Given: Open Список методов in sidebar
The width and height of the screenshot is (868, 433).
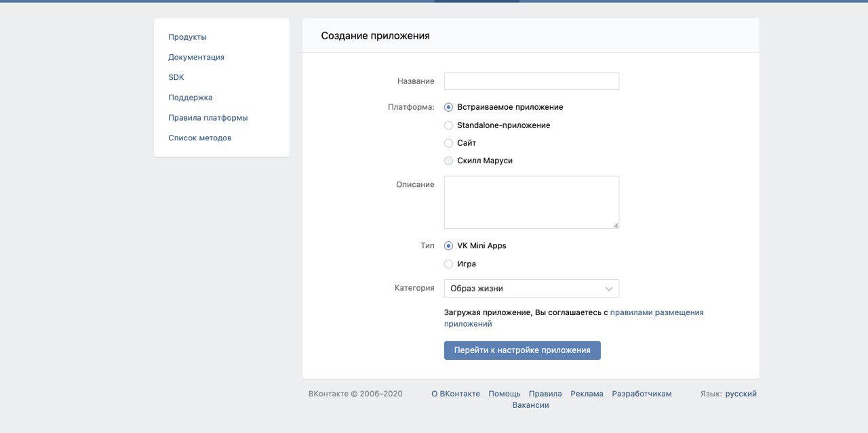Looking at the screenshot, I should tap(200, 138).
